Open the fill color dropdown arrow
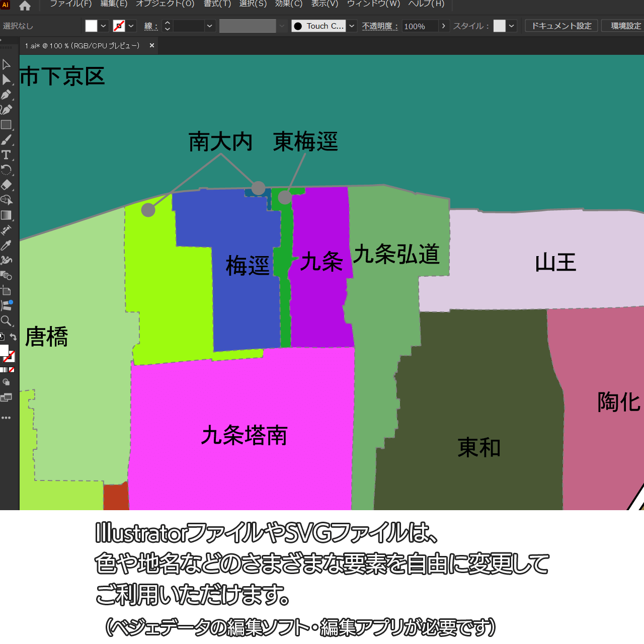Screen dimensions: 644x644 [104, 26]
